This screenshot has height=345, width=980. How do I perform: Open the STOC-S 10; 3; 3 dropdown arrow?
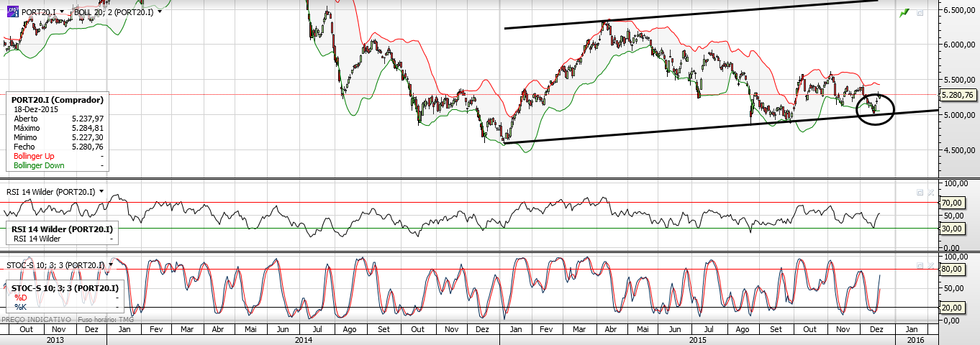click(x=111, y=265)
